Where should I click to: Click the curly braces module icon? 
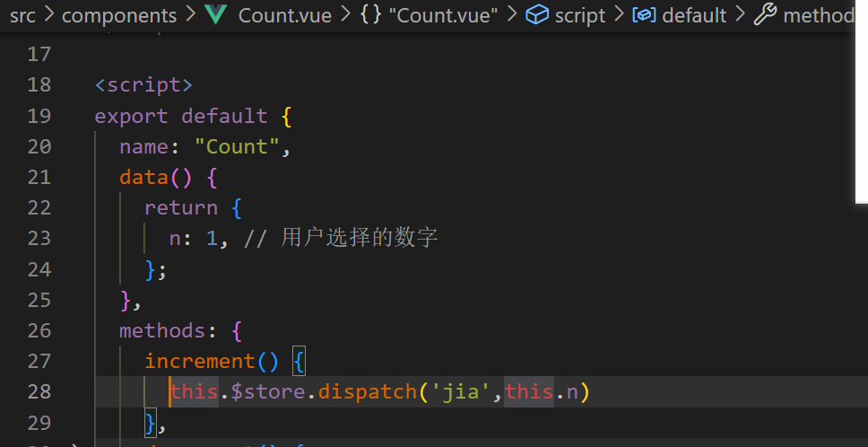click(x=371, y=15)
